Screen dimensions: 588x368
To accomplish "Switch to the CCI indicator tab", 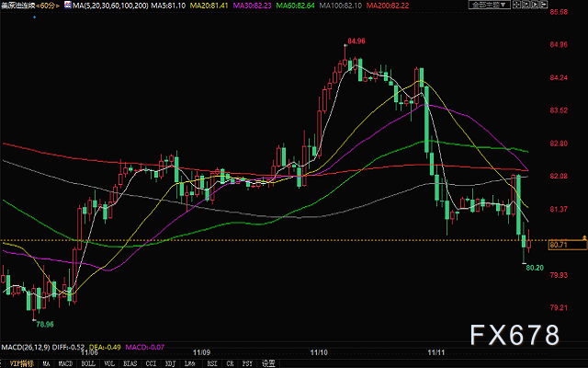I will (151, 363).
